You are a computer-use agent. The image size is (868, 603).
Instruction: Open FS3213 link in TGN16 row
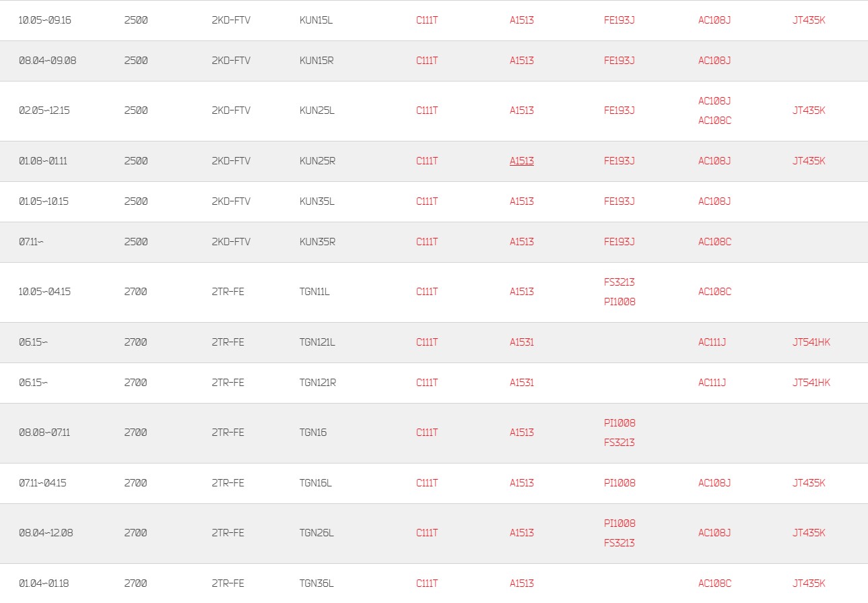point(620,443)
